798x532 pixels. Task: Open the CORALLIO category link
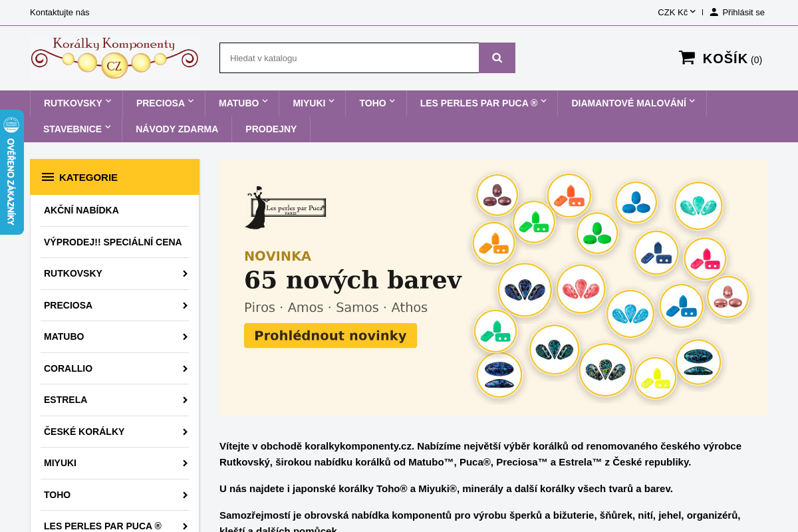[68, 368]
